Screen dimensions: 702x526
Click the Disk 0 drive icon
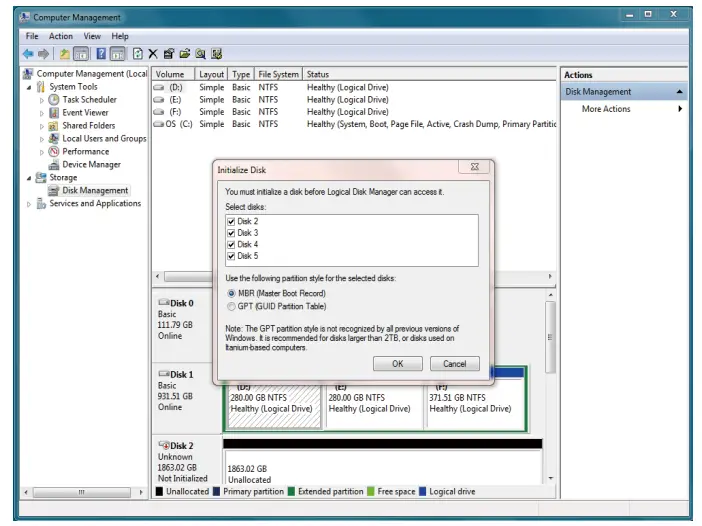click(163, 303)
